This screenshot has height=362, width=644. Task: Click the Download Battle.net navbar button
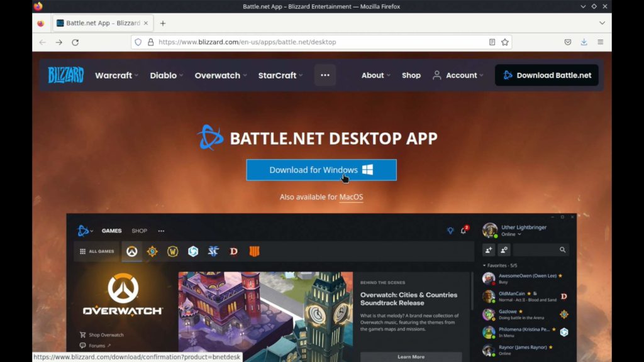(547, 75)
